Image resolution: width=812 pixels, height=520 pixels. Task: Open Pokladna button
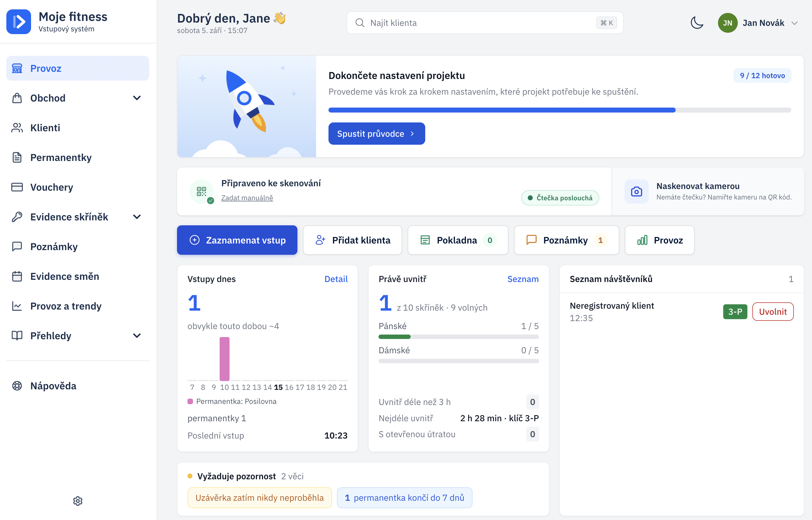pyautogui.click(x=458, y=240)
